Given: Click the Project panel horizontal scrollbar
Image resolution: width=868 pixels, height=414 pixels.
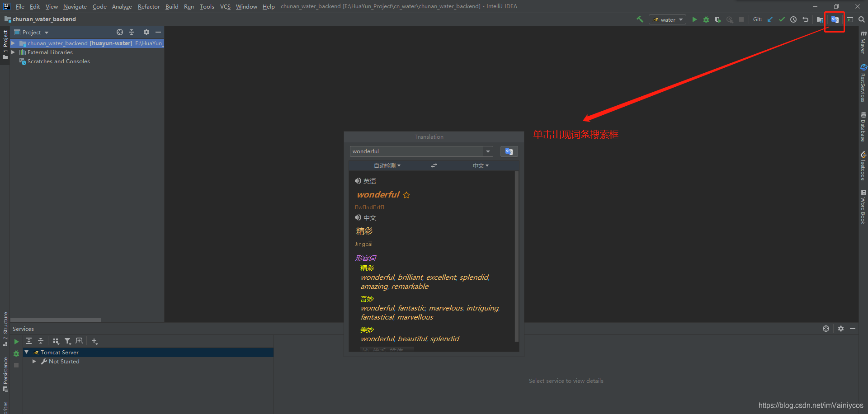Looking at the screenshot, I should [x=56, y=320].
